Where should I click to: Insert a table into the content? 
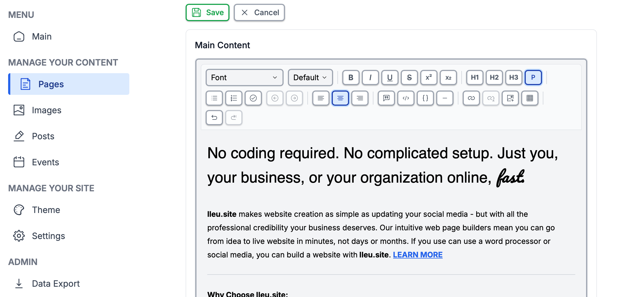coord(530,98)
